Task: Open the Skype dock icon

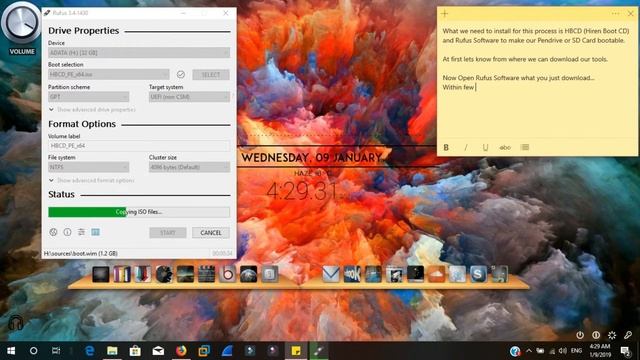Action: [x=478, y=274]
